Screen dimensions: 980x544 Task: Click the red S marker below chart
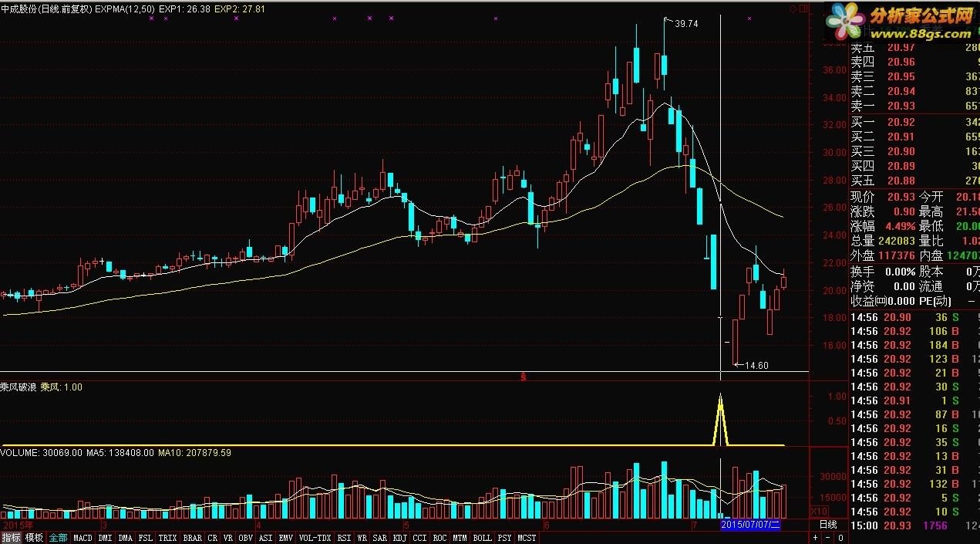click(524, 377)
